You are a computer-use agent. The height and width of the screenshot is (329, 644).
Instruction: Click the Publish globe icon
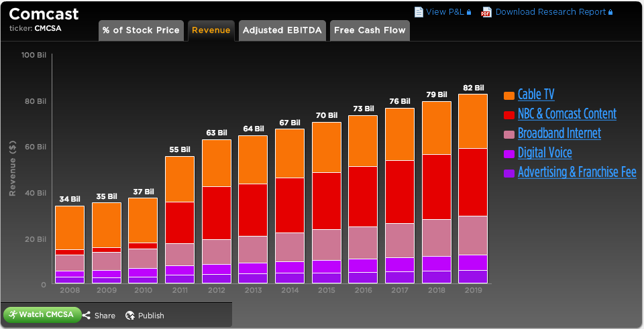pos(130,315)
